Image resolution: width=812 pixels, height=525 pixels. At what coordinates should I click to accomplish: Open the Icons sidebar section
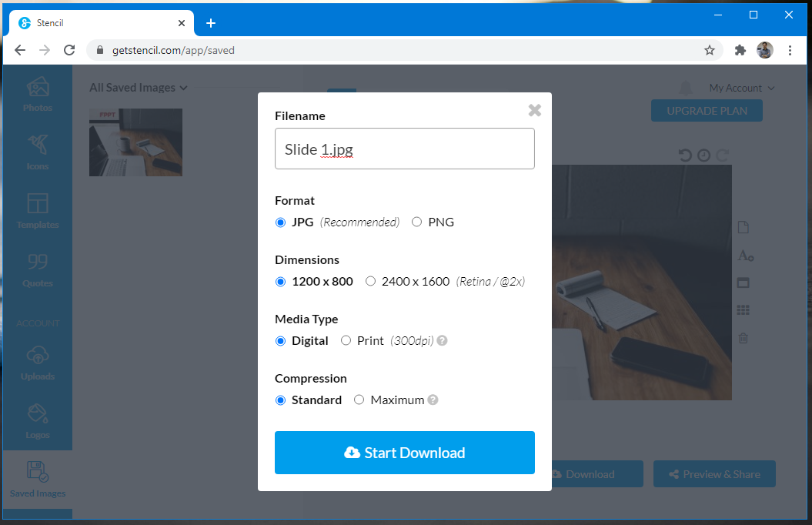coord(38,152)
